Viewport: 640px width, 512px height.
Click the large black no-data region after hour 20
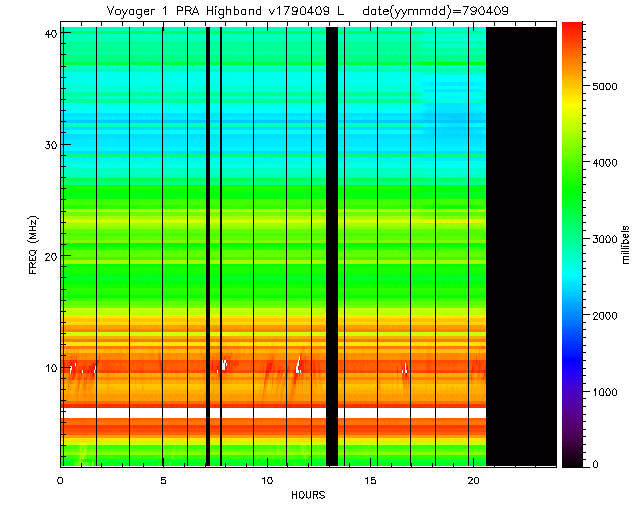click(521, 247)
